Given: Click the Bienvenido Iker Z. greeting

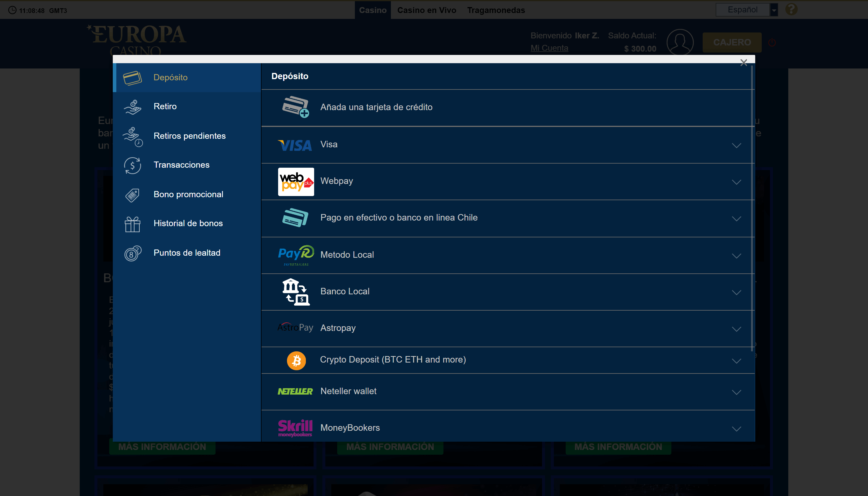Looking at the screenshot, I should click(x=565, y=36).
